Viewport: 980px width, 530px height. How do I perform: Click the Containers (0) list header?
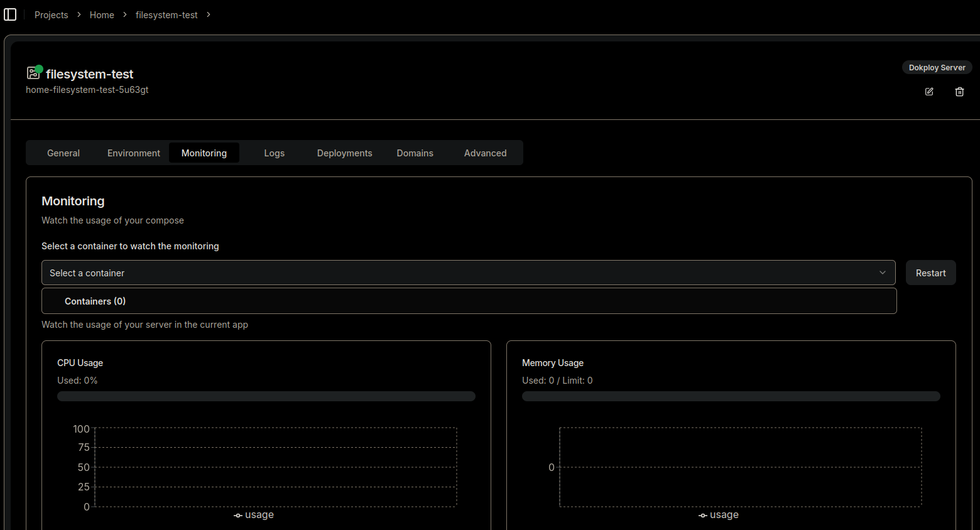[x=469, y=301]
